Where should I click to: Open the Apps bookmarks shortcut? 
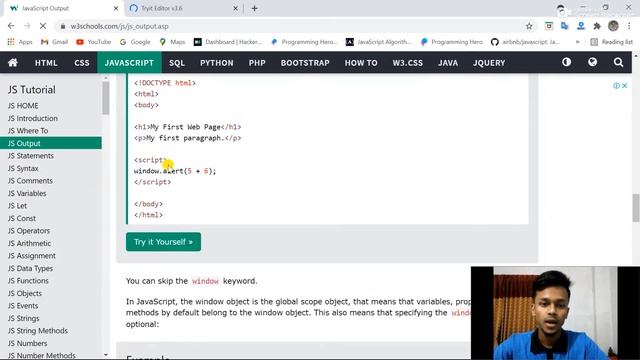20,42
